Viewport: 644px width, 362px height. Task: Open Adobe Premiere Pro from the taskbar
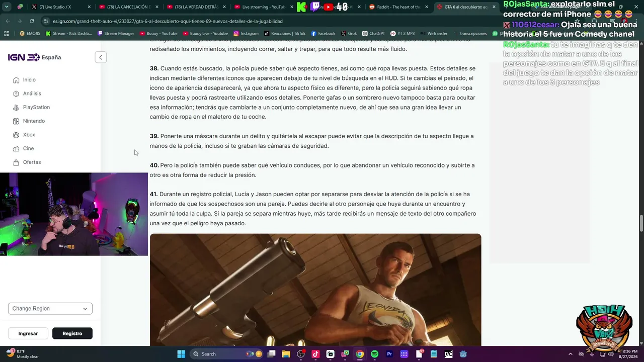click(389, 354)
